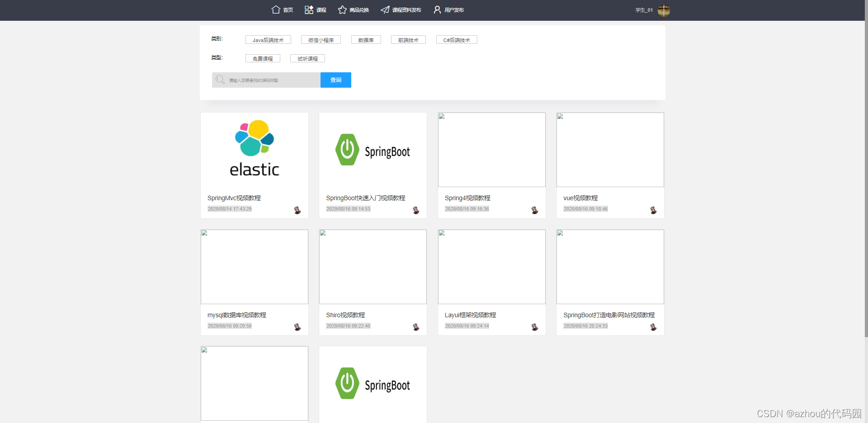
Task: Click the author avatar on SpringMvc视频教程 card
Action: (297, 210)
